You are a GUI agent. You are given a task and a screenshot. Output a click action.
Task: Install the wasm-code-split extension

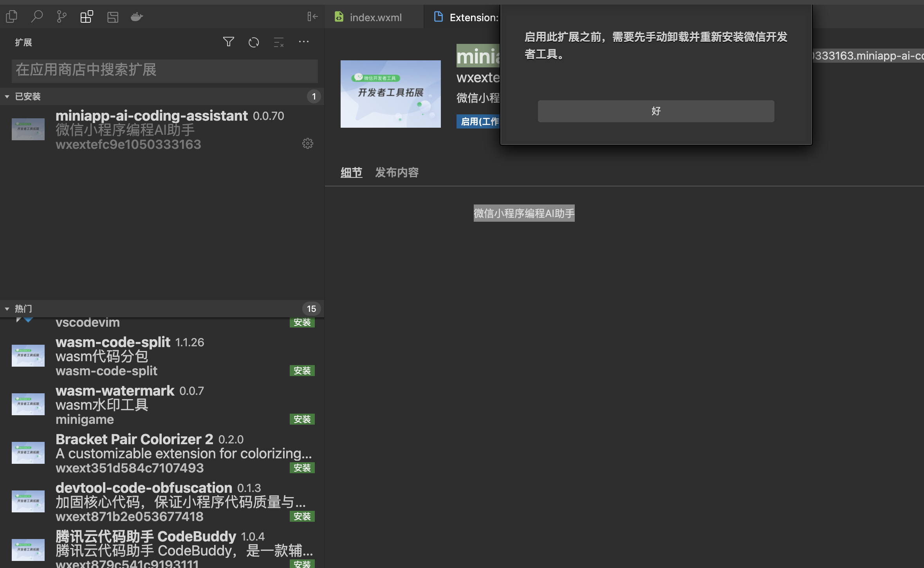(302, 371)
